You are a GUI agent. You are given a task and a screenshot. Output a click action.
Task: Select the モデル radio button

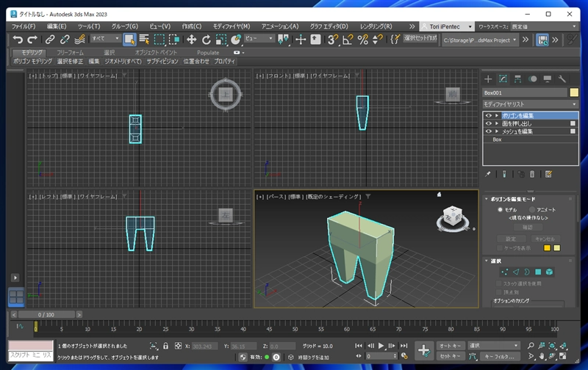[x=500, y=210]
